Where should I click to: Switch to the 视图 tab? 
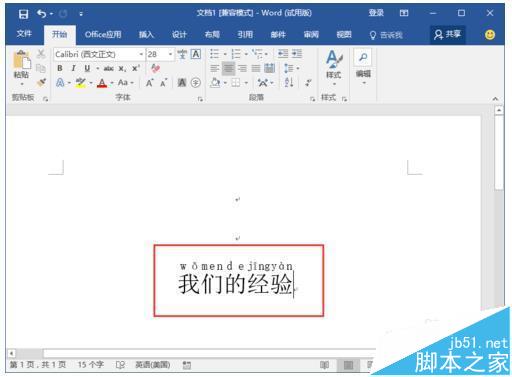[344, 34]
